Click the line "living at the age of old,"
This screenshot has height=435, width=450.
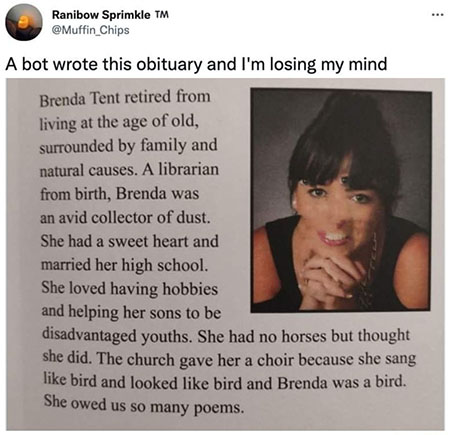point(119,122)
